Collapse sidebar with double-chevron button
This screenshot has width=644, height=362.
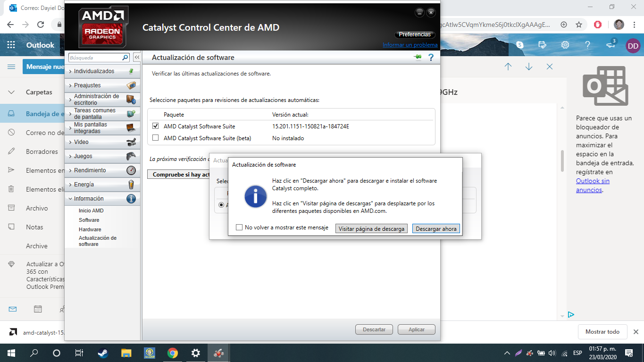(137, 58)
